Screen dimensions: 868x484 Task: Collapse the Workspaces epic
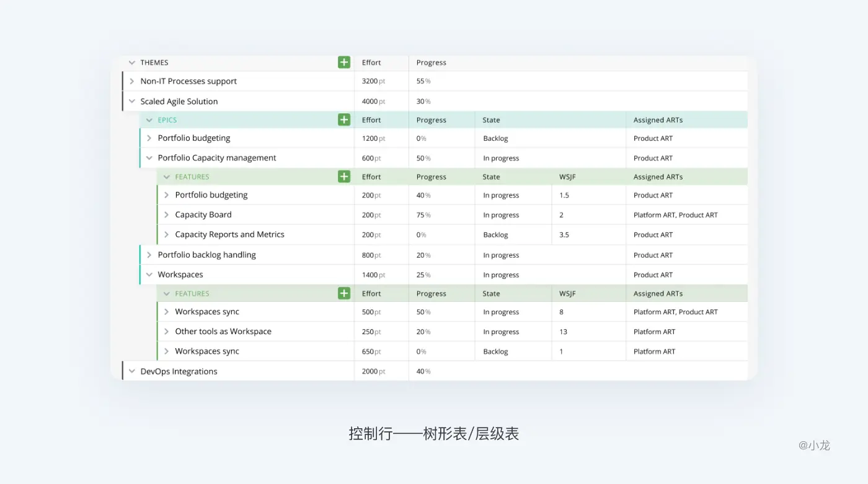click(149, 275)
